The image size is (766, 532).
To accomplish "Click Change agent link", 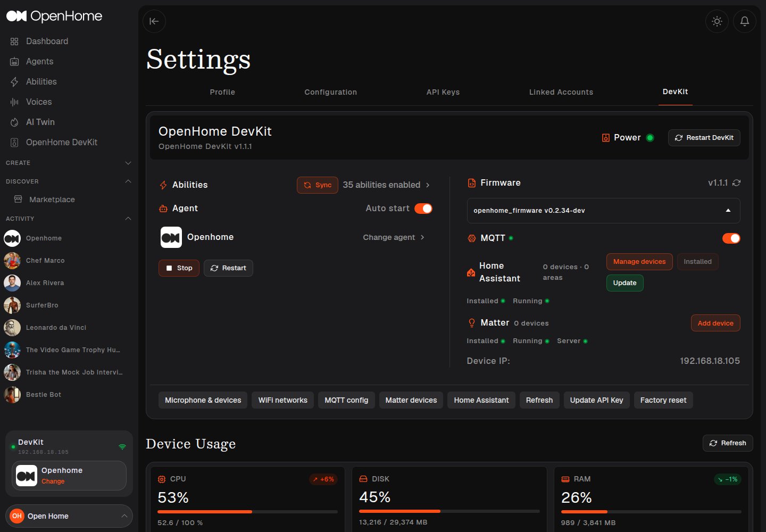I will pos(394,237).
